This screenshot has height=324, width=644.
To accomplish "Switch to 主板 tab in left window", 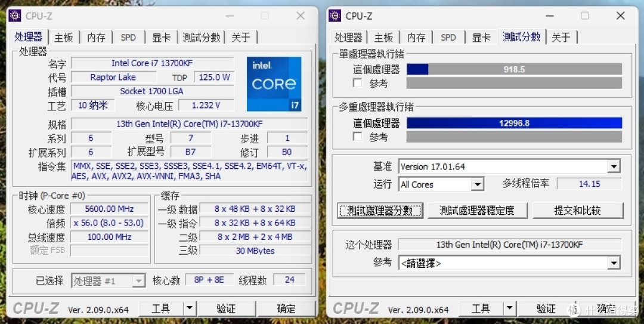I will [64, 38].
